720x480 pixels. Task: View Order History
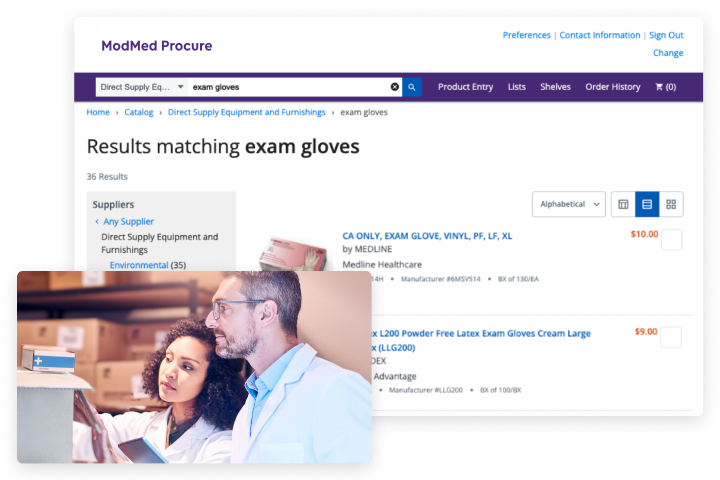tap(613, 87)
